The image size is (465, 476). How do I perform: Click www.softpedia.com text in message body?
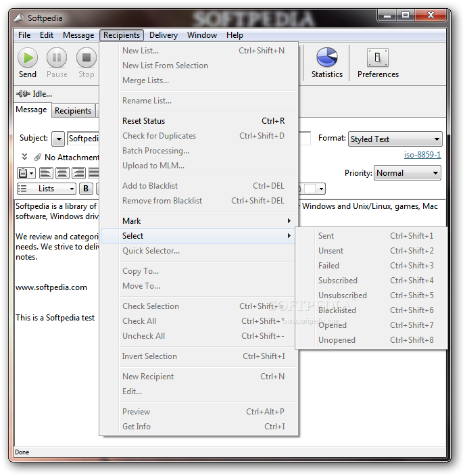(51, 287)
